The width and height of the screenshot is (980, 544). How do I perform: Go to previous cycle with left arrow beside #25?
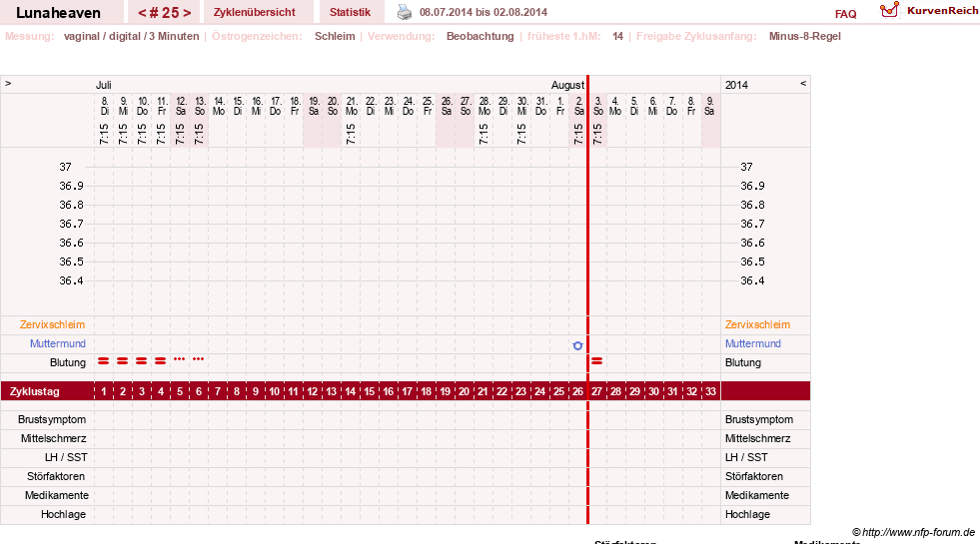142,13
